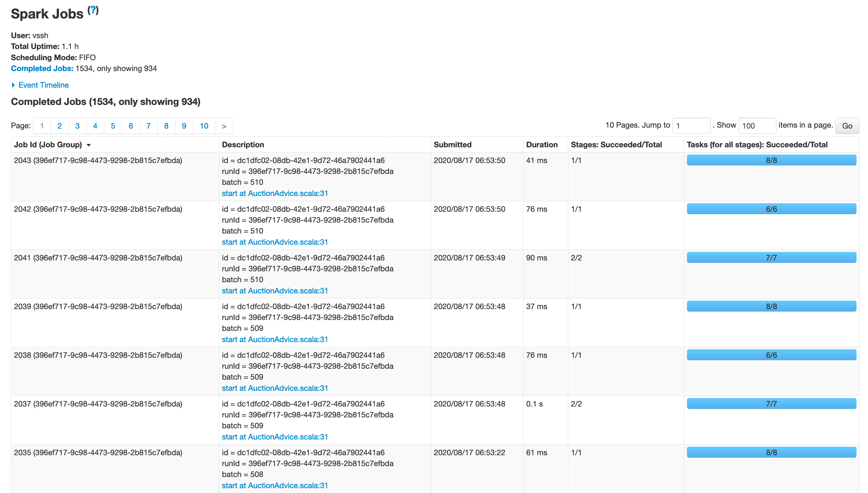868x493 pixels.
Task: Click the help question mark beside Spark Jobs
Action: pyautogui.click(x=93, y=10)
